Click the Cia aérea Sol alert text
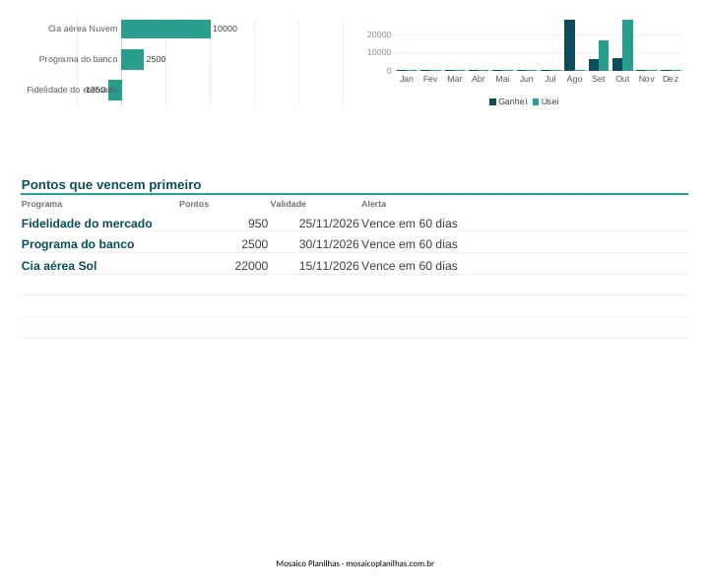Screen dimensions: 708x588 [410, 266]
